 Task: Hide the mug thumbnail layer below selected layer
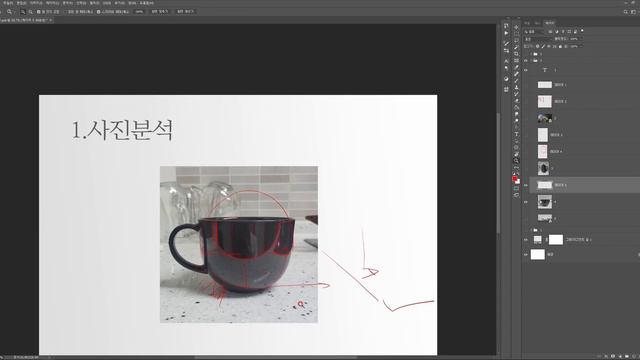(x=526, y=202)
